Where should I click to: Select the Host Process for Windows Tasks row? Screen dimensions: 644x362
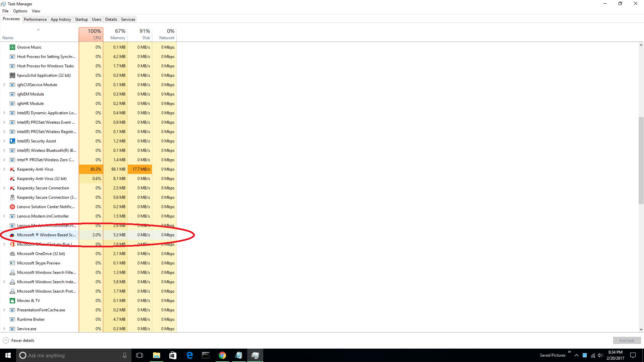point(88,66)
